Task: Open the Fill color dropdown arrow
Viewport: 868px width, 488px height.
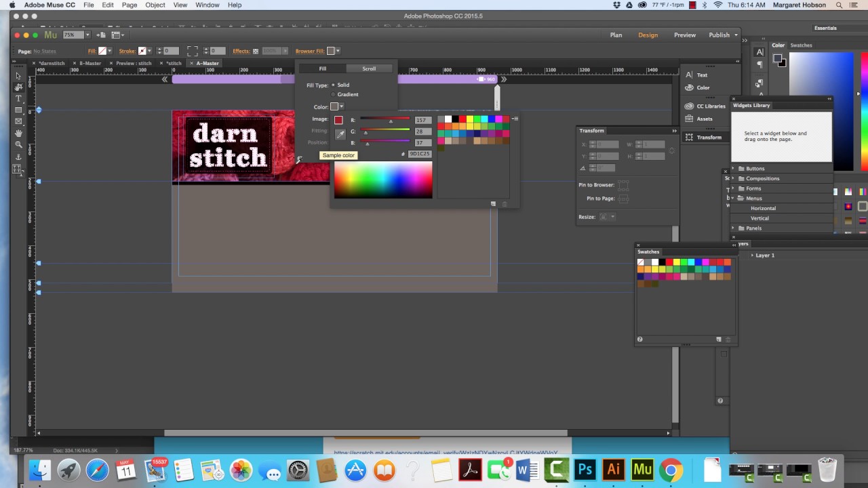Action: (x=111, y=51)
